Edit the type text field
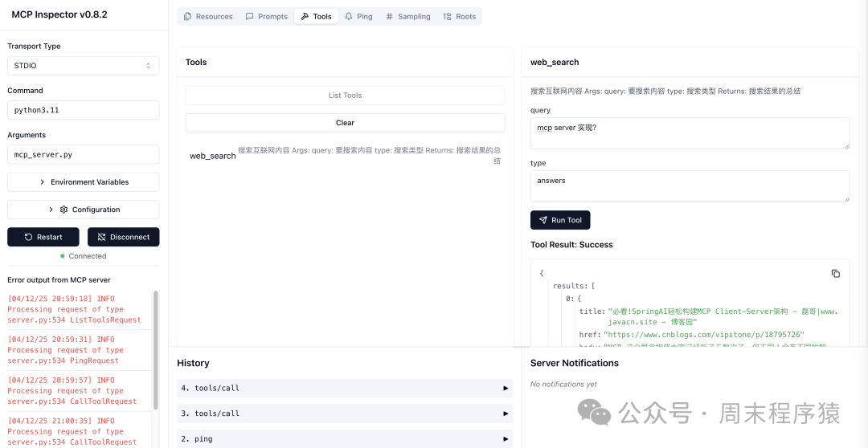This screenshot has height=448, width=868. [x=690, y=186]
